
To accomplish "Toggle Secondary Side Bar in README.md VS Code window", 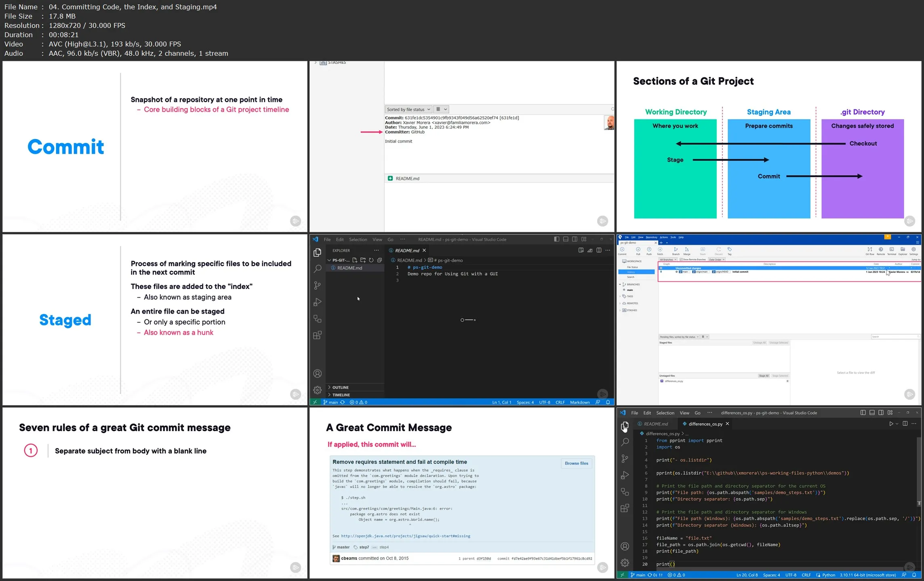I will click(x=575, y=239).
